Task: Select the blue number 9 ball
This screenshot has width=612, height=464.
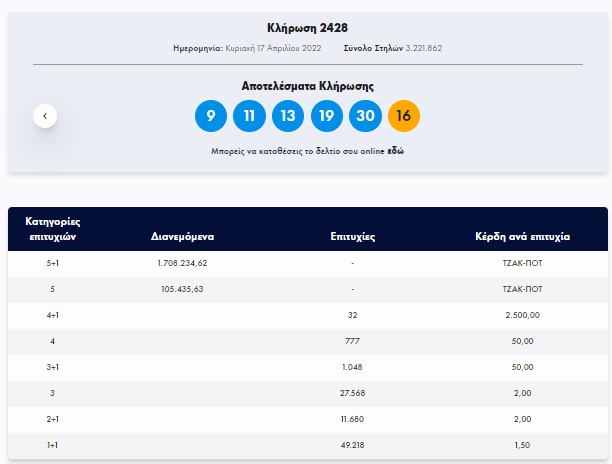Action: pos(211,116)
